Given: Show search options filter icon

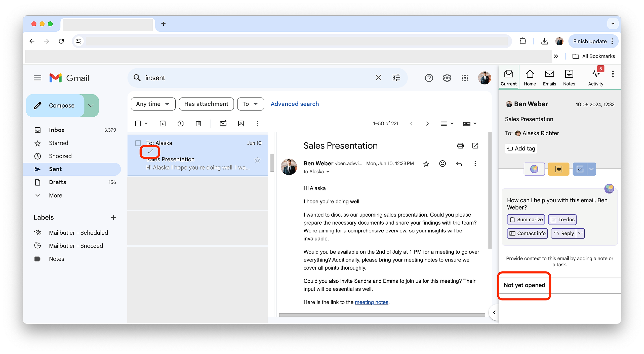Looking at the screenshot, I should 396,78.
